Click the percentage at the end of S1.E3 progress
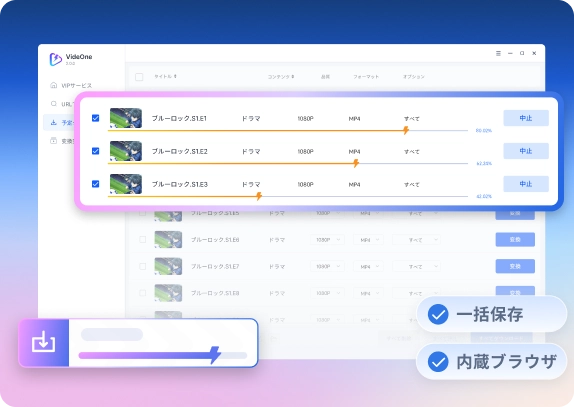Screen dimensions: 574x407 [x=484, y=197]
